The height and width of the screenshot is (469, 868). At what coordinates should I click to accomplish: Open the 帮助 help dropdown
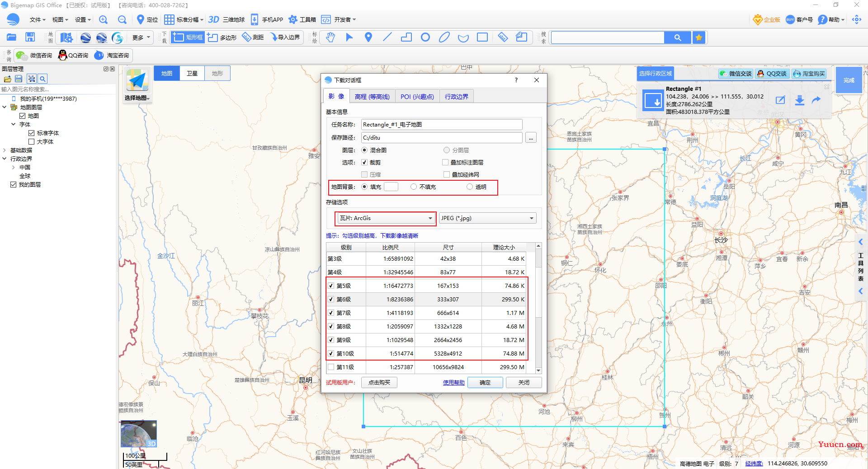point(831,20)
